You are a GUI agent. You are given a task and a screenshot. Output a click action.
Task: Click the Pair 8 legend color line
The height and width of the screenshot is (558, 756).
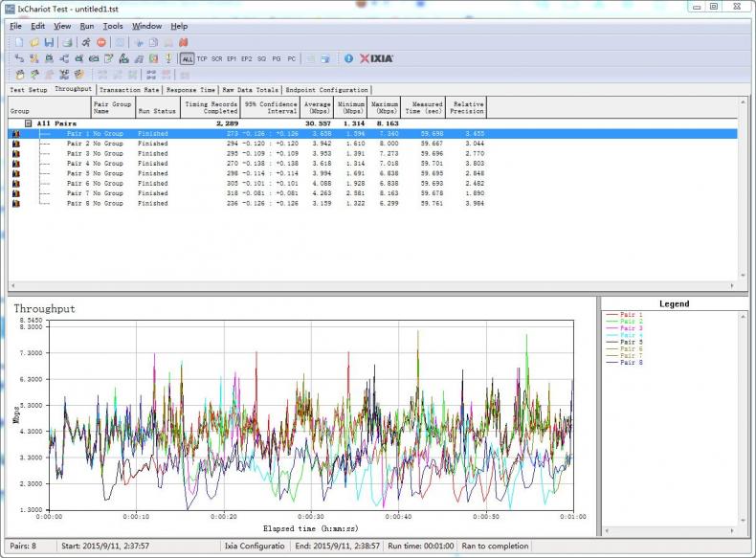pyautogui.click(x=612, y=362)
